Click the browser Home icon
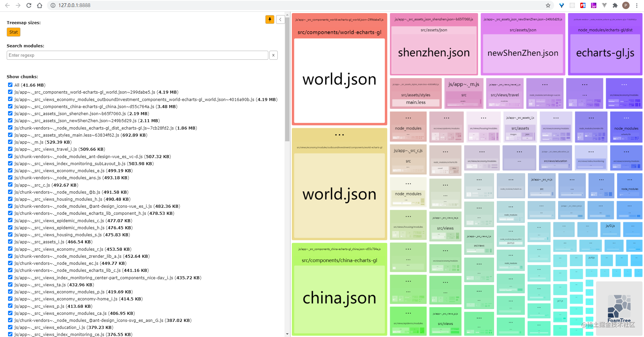 coord(39,5)
